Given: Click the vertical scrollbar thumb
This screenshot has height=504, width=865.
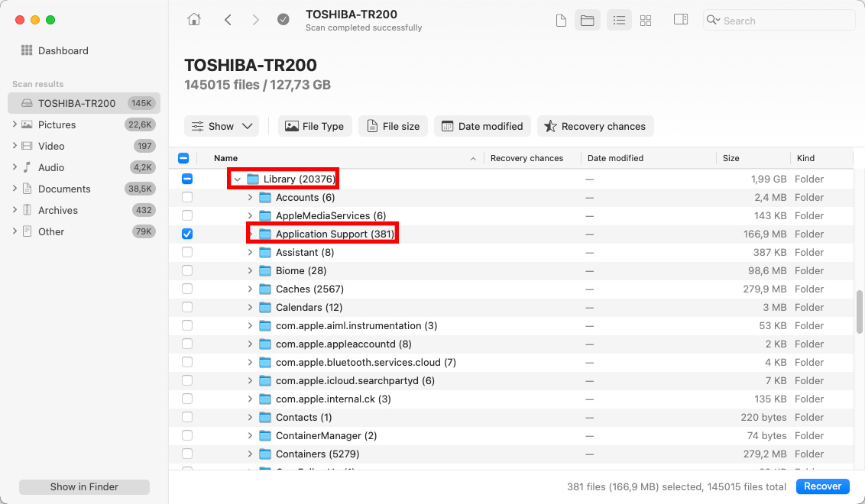Looking at the screenshot, I should click(859, 312).
